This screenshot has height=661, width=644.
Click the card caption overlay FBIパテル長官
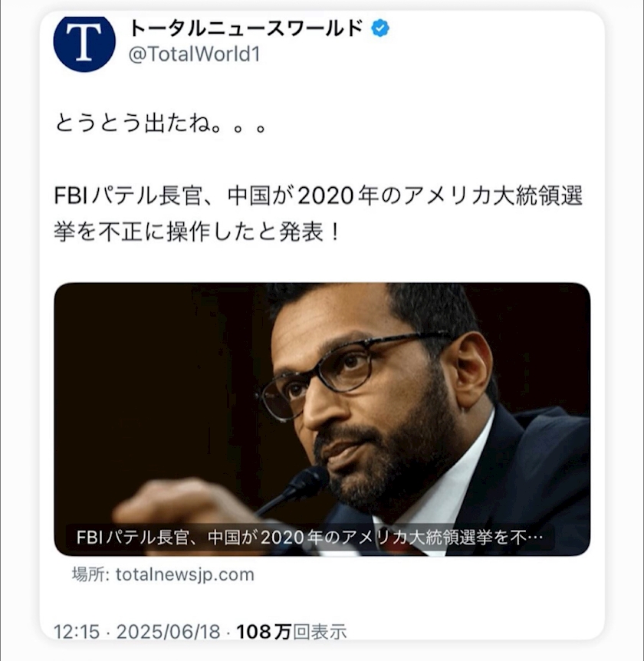pyautogui.click(x=132, y=538)
